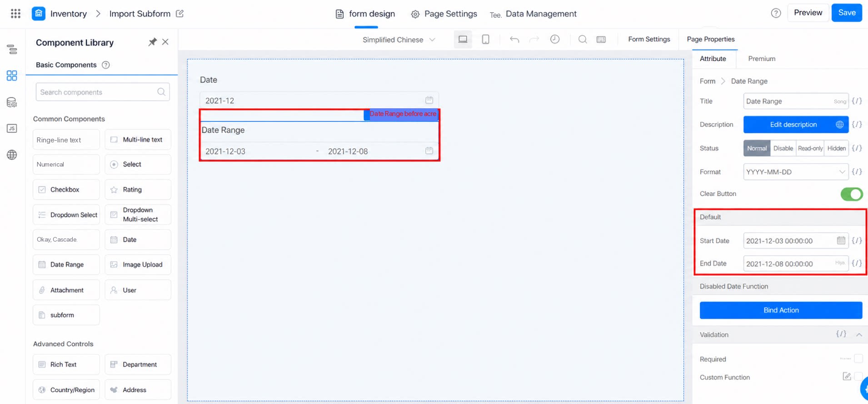Click the blue Save button
Screen dimensions: 868x404
point(846,13)
